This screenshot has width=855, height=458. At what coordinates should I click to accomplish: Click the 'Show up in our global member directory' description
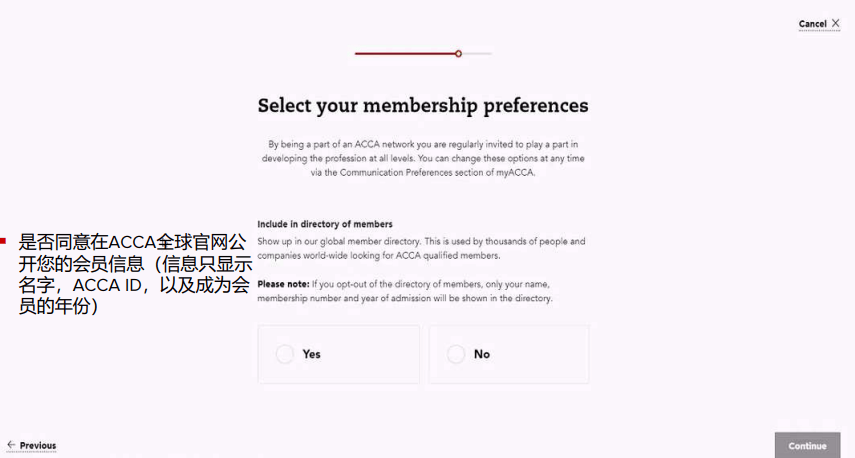[x=421, y=248]
